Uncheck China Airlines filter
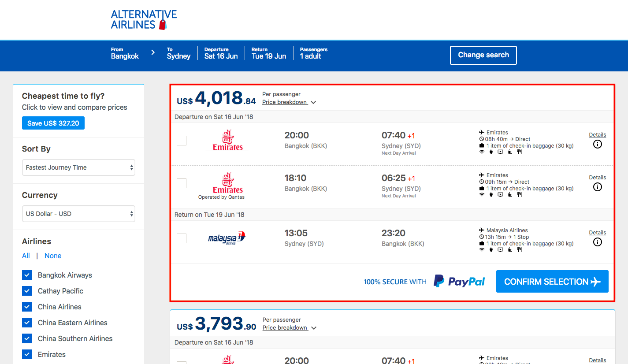Screen dimensions: 628x364 (27, 307)
